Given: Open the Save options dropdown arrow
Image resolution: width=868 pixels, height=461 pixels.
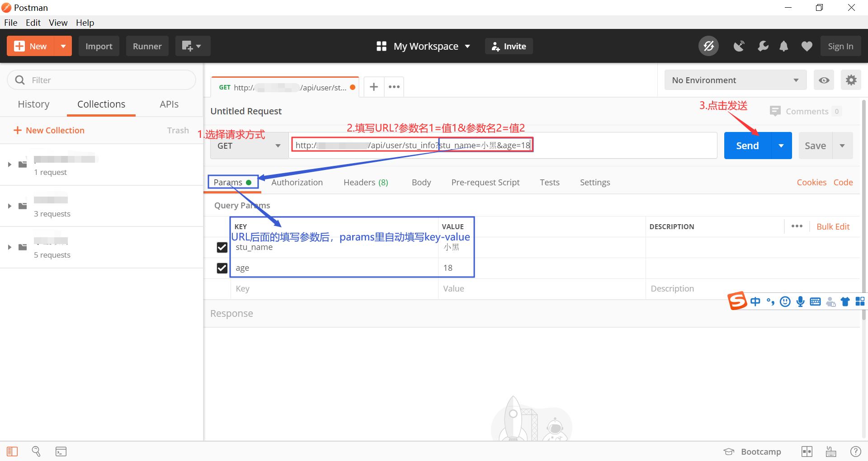Looking at the screenshot, I should [842, 146].
